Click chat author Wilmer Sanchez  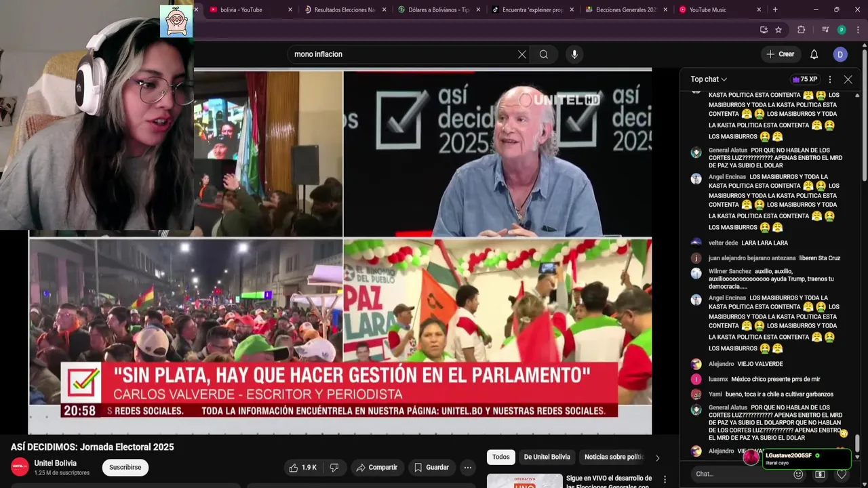pos(730,271)
